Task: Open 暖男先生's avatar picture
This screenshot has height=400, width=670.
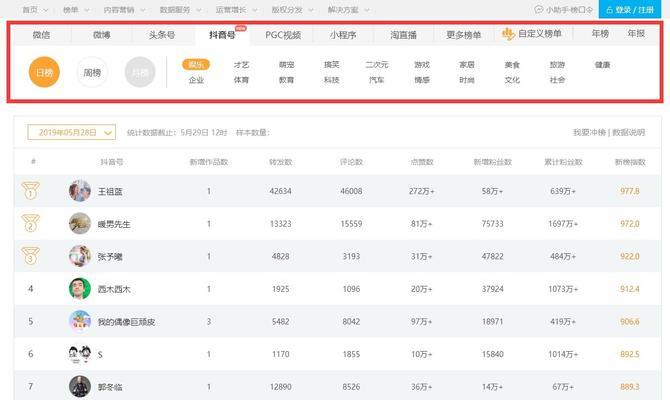Action: pyautogui.click(x=80, y=223)
